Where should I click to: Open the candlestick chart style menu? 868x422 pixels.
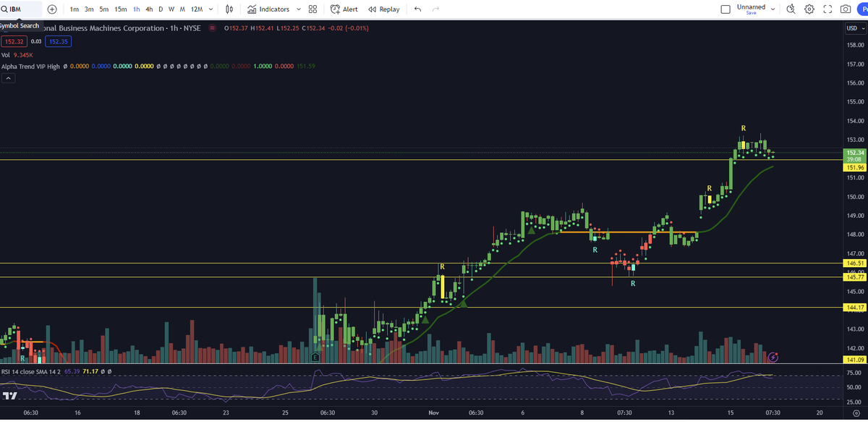tap(229, 9)
